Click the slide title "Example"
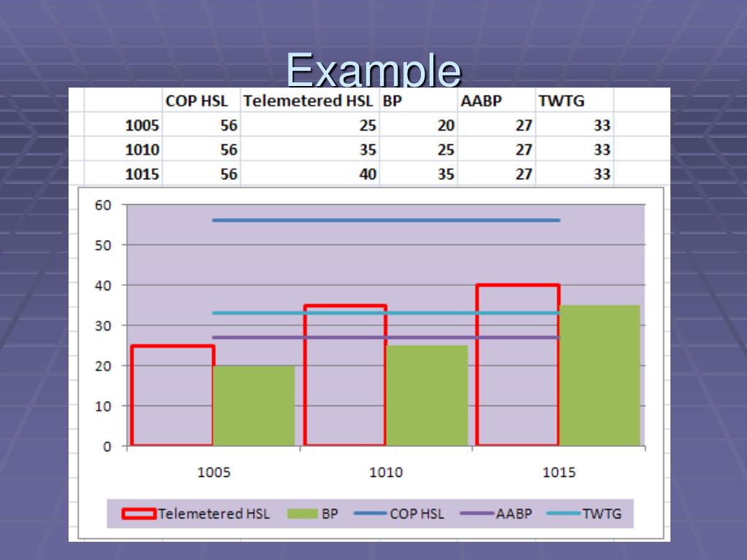The width and height of the screenshot is (747, 560). click(x=373, y=69)
